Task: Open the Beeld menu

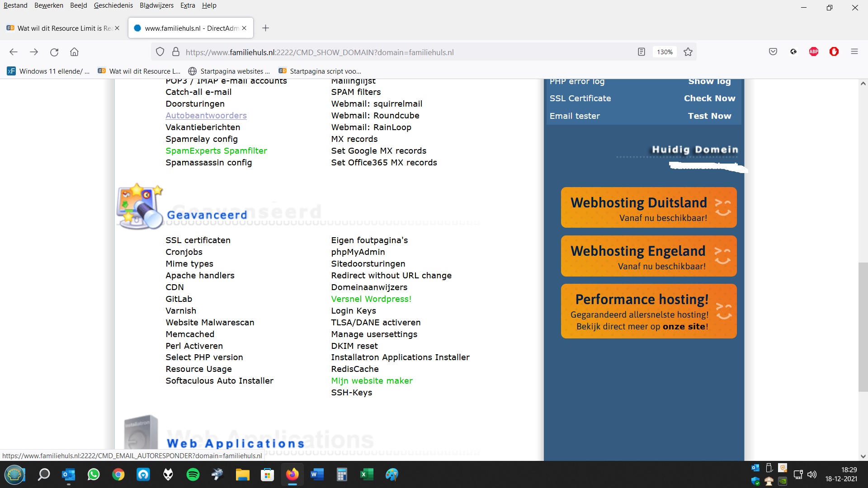Action: point(79,5)
